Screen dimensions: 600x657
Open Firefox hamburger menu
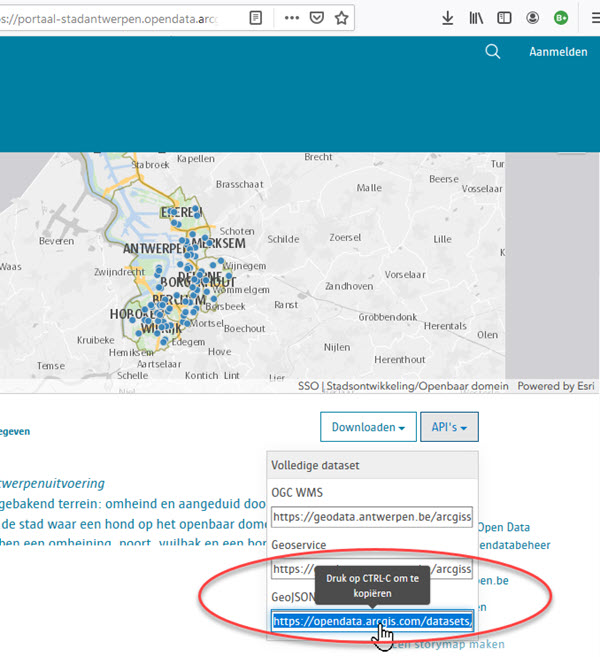click(x=595, y=18)
